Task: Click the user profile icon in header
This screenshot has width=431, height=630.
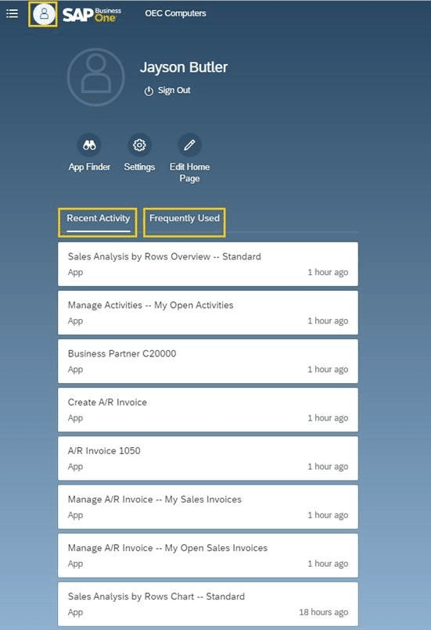Action: (44, 14)
